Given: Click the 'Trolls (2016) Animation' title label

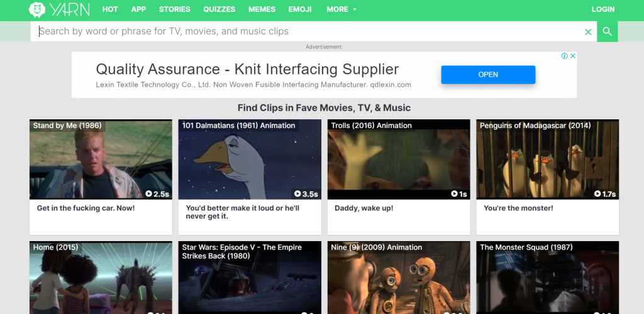Looking at the screenshot, I should click(x=371, y=126).
